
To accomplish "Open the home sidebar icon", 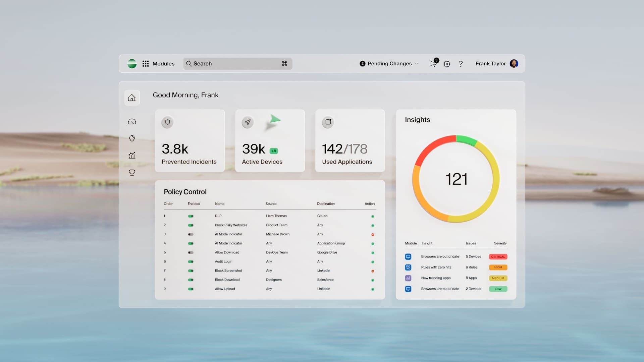I will click(132, 98).
